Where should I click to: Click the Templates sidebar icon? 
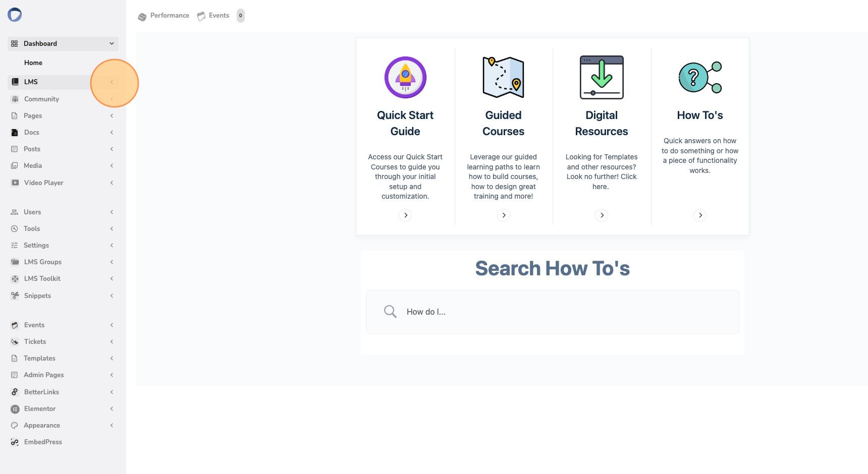(x=15, y=359)
